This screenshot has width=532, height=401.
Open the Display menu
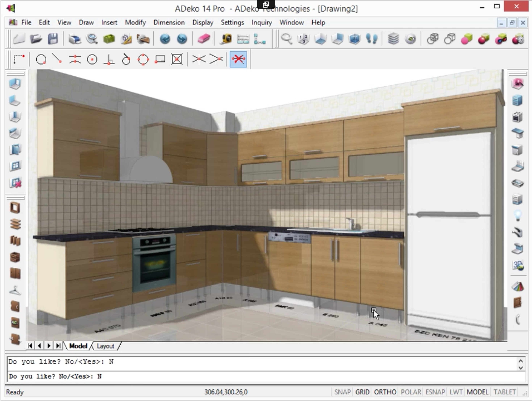[x=203, y=22]
